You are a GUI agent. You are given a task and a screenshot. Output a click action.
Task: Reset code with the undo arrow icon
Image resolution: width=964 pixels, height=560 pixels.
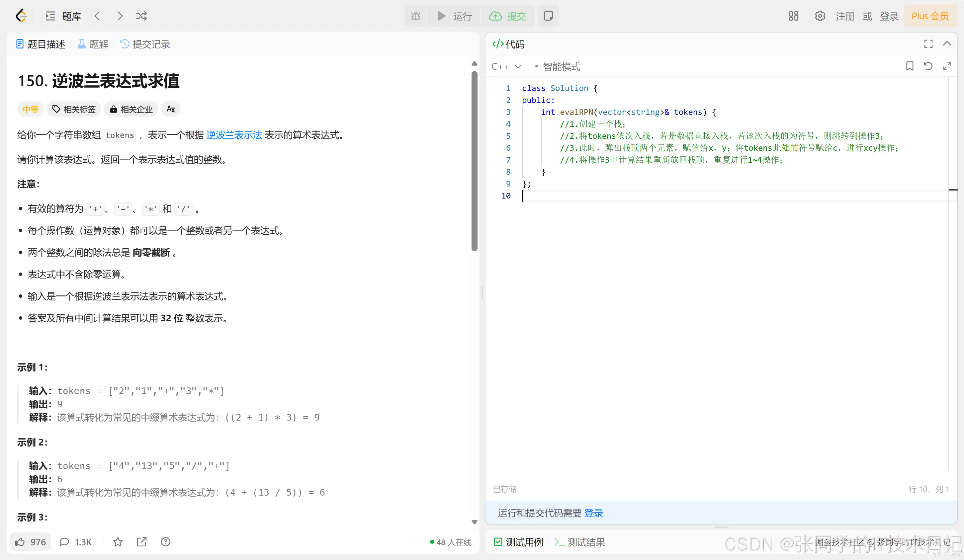tap(928, 66)
